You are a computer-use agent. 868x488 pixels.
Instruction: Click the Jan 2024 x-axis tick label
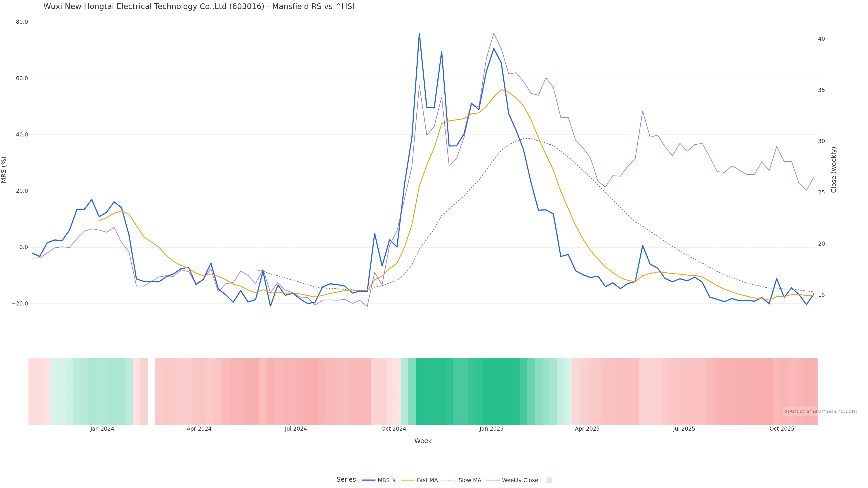102,429
